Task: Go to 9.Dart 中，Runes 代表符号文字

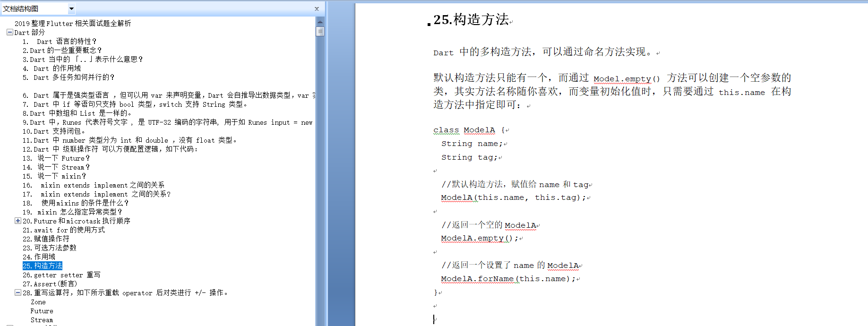Action: point(168,122)
